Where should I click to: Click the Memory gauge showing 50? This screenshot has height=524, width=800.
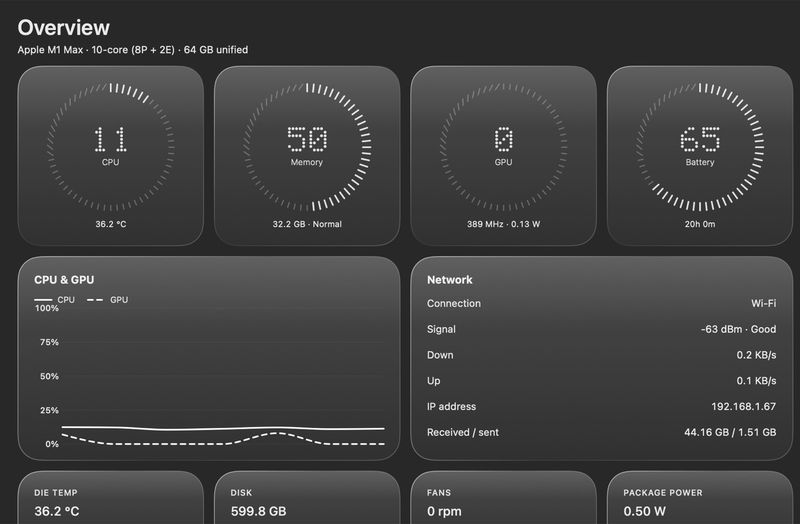pyautogui.click(x=307, y=146)
